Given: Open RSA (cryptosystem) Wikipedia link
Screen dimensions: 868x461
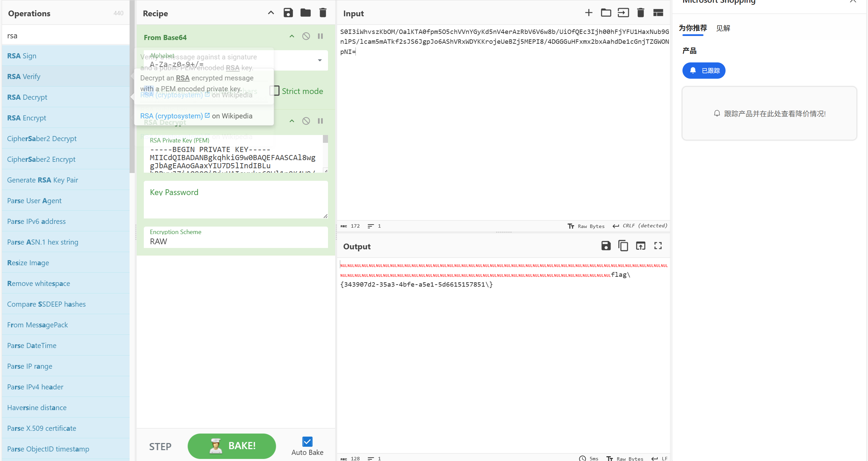Looking at the screenshot, I should click(x=174, y=116).
